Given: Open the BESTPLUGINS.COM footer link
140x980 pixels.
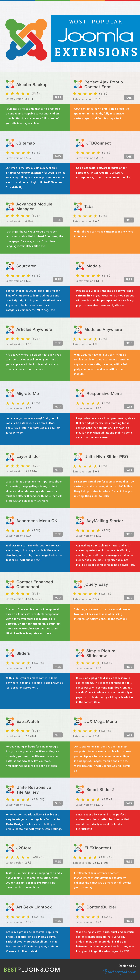Looking at the screenshot, I should coord(32,969).
